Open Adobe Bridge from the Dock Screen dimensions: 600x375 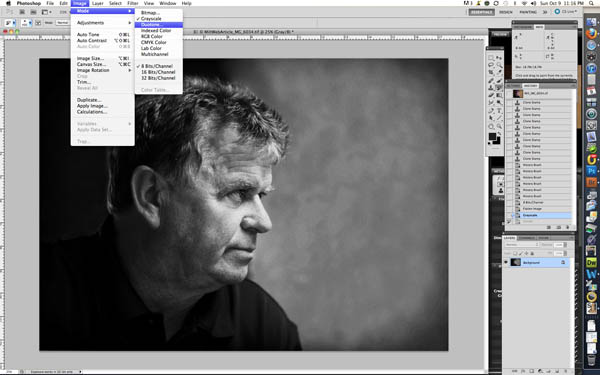pos(592,182)
